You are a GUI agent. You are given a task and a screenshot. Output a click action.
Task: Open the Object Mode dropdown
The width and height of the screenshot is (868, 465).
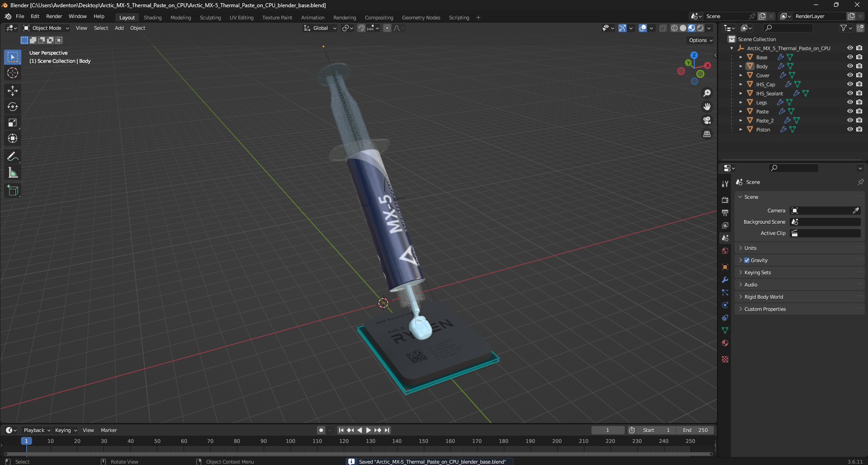tap(46, 28)
